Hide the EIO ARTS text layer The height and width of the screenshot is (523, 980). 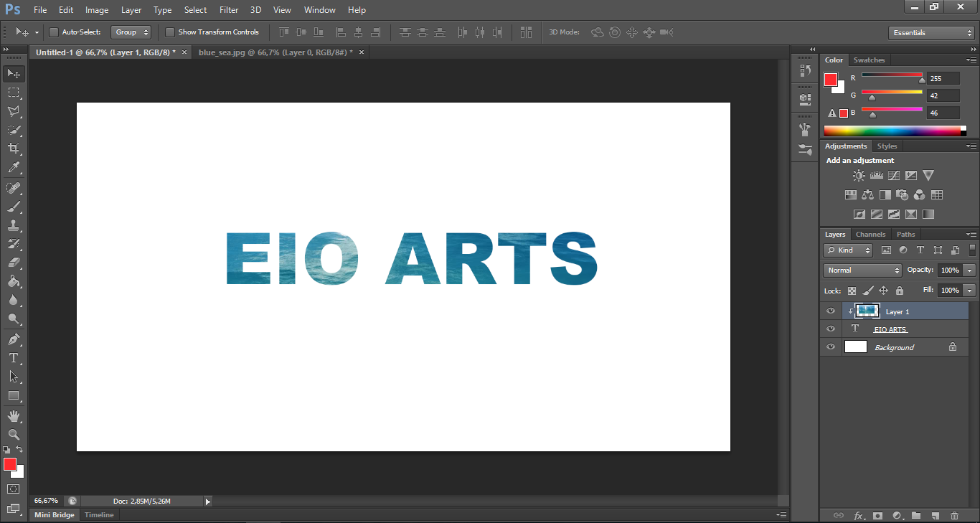831,329
